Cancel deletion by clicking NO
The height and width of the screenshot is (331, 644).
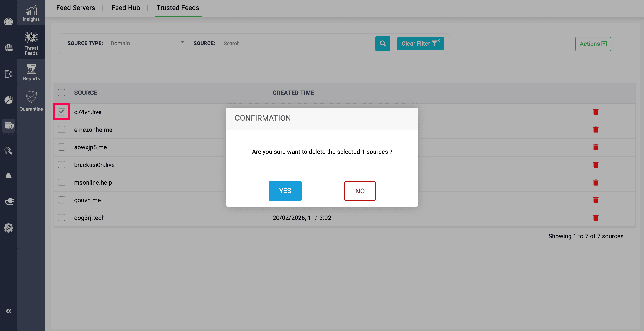(360, 191)
